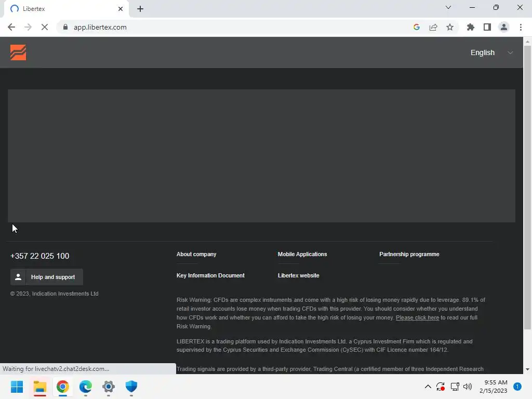The image size is (532, 399).
Task: Open the volume speaker icon
Action: pyautogui.click(x=468, y=387)
